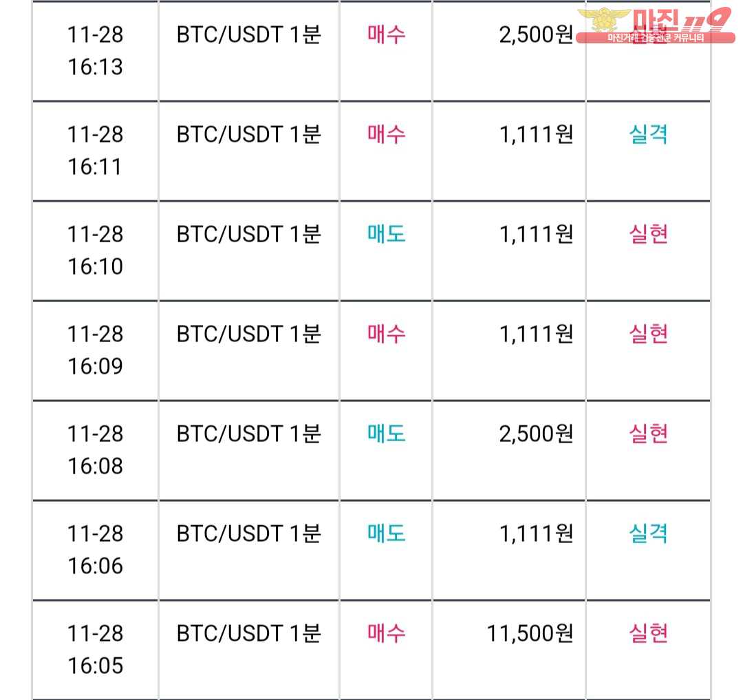
Task: Click the 11,500원 amount at 16:05
Action: [530, 633]
